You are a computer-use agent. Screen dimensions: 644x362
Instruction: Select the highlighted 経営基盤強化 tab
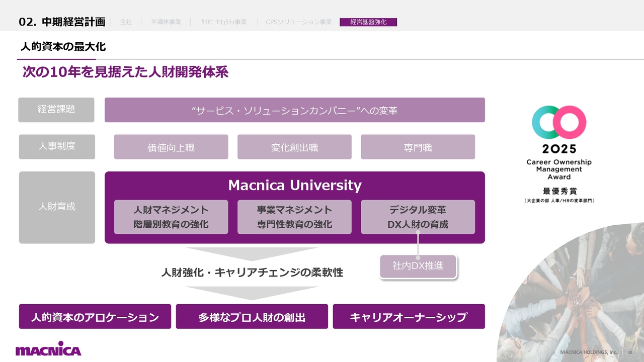tap(368, 22)
